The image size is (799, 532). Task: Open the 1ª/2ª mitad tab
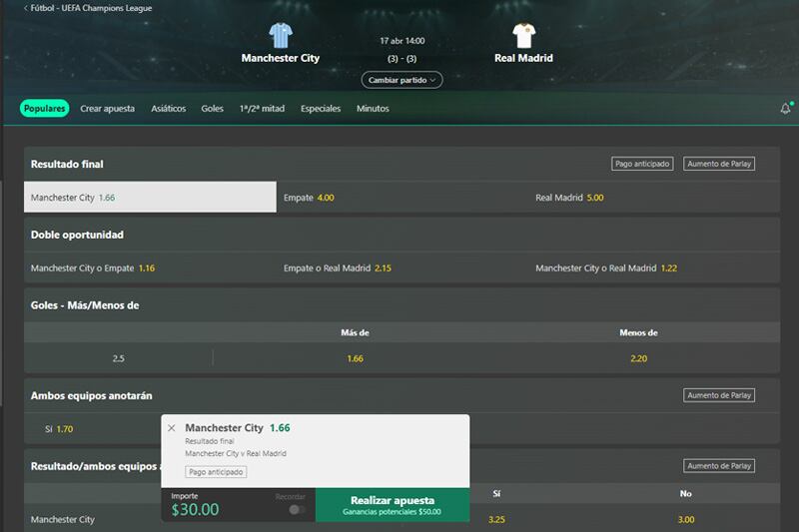tap(262, 109)
